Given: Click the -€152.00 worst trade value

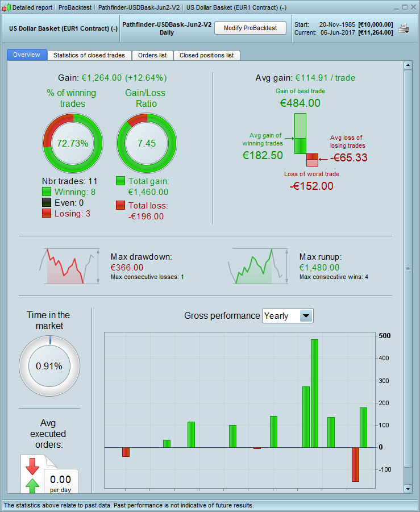Looking at the screenshot, I should coord(311,186).
